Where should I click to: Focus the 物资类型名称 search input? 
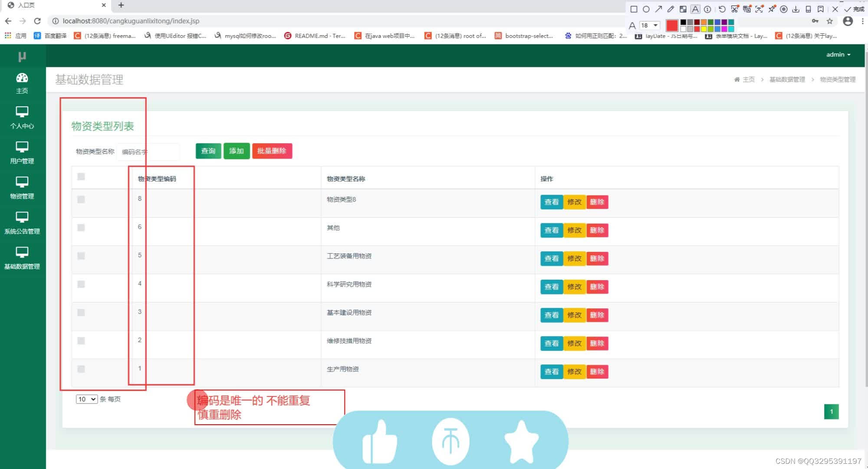pyautogui.click(x=148, y=152)
